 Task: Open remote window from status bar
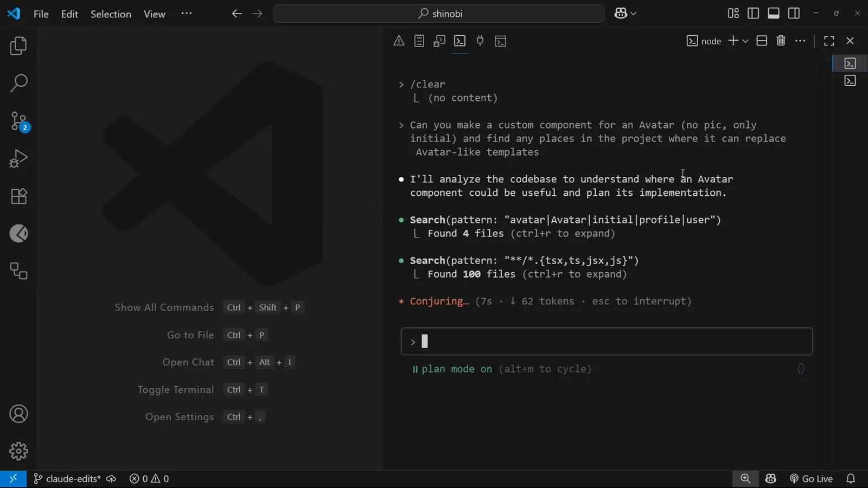pyautogui.click(x=13, y=479)
